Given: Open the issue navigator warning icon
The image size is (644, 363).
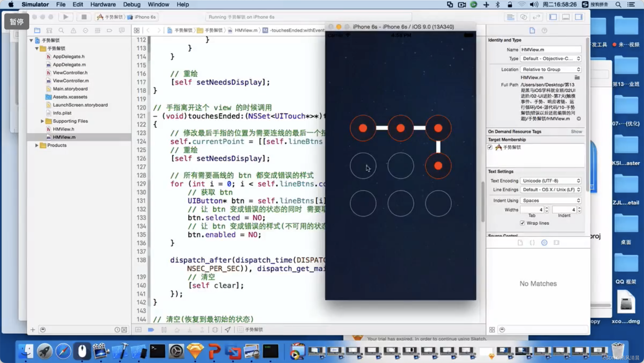Looking at the screenshot, I should tap(73, 30).
